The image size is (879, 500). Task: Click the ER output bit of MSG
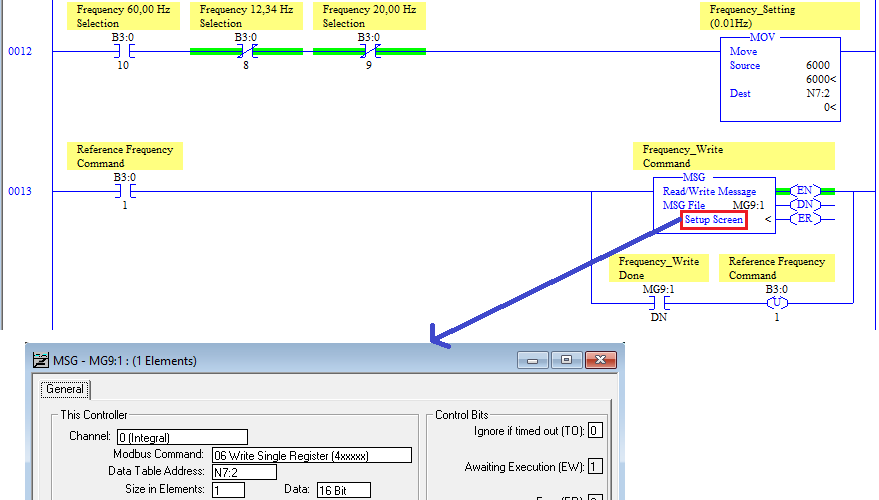coord(805,219)
